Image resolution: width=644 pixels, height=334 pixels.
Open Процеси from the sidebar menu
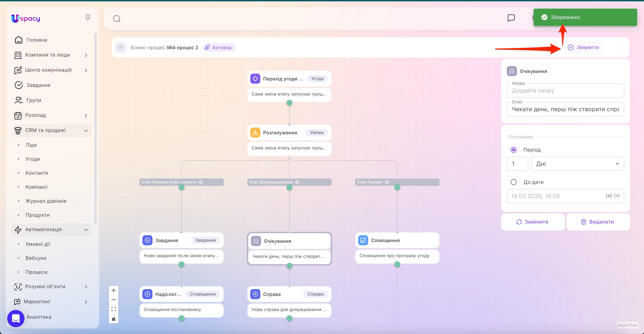[x=36, y=272]
